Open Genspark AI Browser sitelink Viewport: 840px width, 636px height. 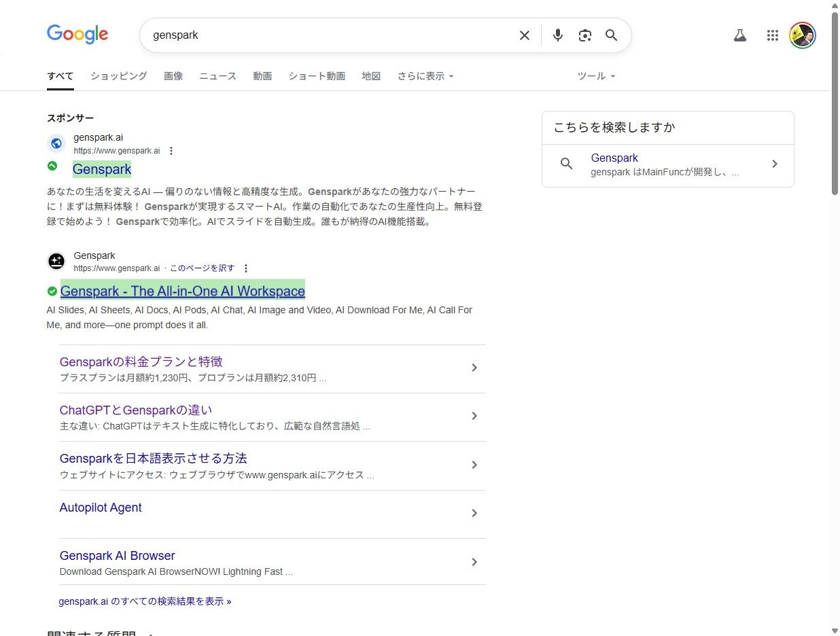[117, 556]
